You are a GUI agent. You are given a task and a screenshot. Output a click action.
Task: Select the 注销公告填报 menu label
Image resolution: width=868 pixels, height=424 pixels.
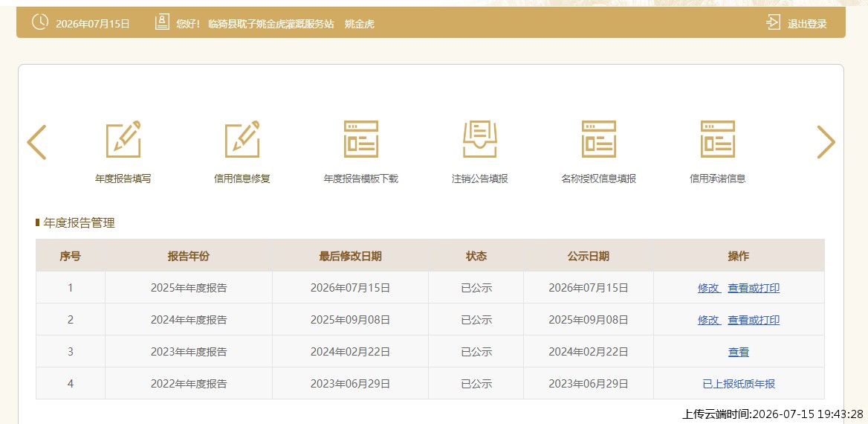click(x=480, y=179)
